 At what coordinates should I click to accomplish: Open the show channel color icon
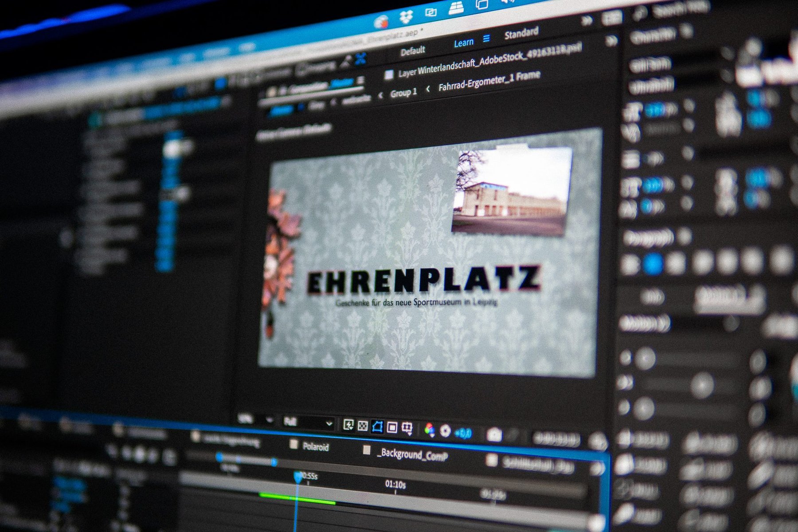pyautogui.click(x=429, y=429)
